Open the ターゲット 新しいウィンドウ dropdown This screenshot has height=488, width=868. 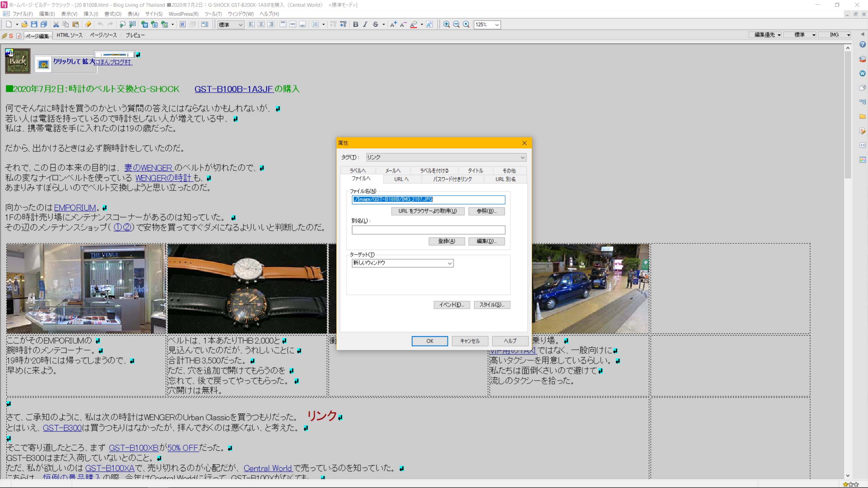click(x=402, y=263)
